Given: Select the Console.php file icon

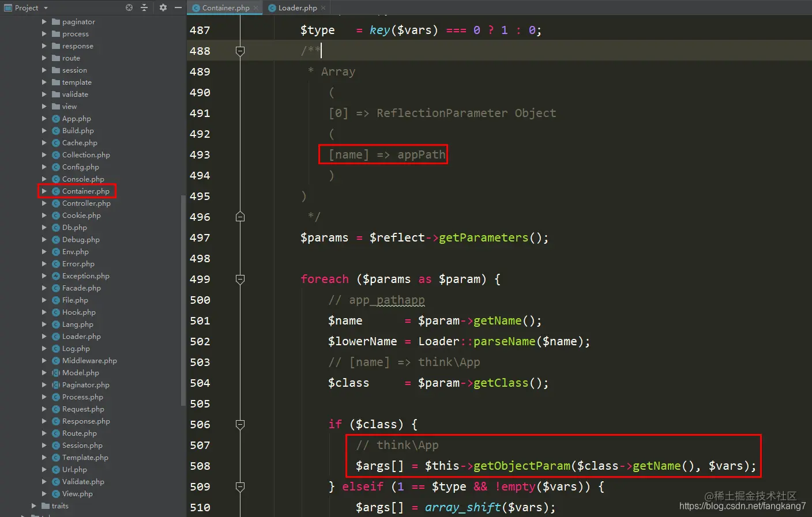Looking at the screenshot, I should 56,179.
